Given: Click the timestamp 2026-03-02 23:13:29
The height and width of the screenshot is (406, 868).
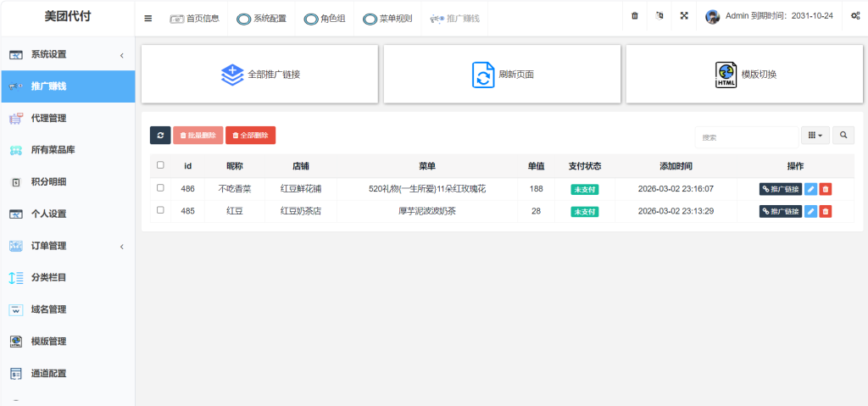Looking at the screenshot, I should 676,211.
